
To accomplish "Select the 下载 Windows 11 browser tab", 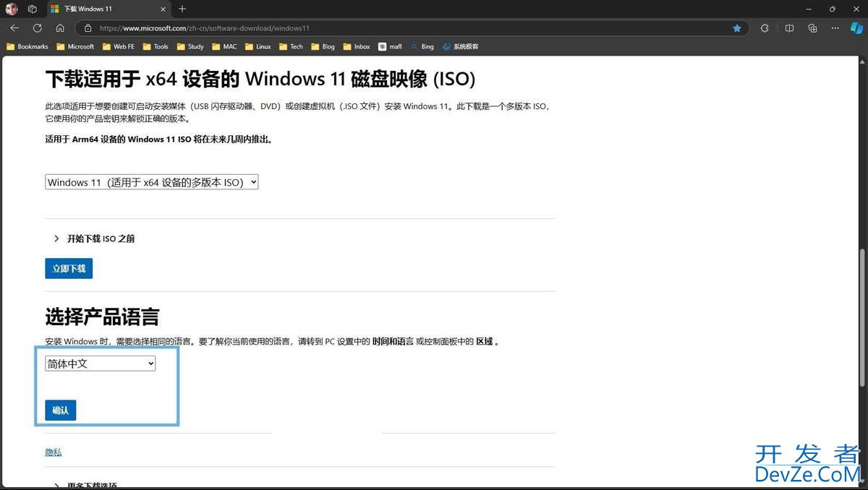I will coord(107,9).
